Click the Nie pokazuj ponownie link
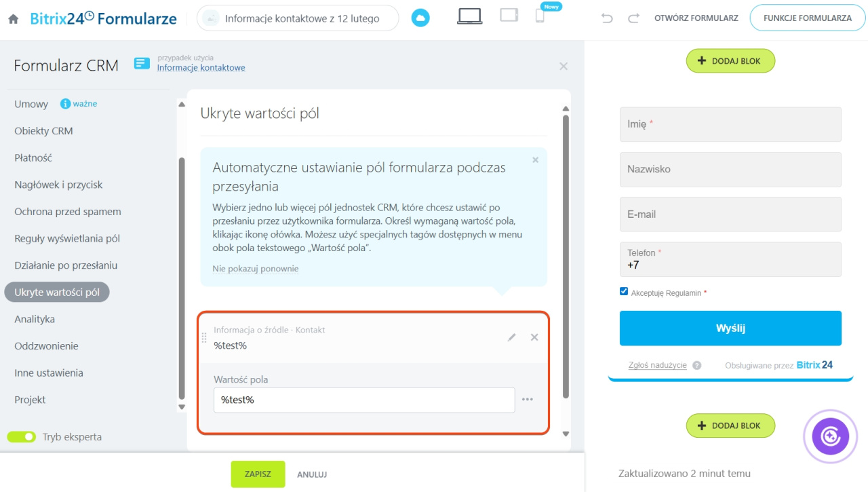Viewport: 868px width, 492px height. click(255, 269)
